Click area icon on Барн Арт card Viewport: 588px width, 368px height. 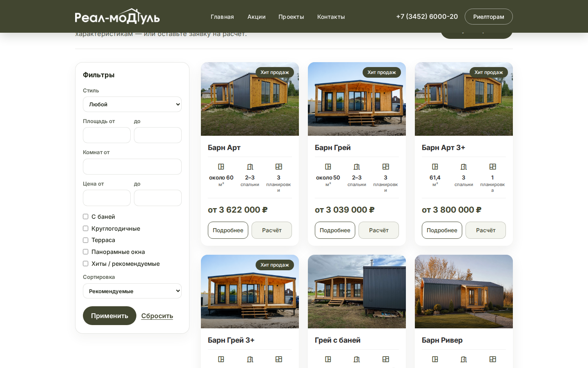coord(221,167)
